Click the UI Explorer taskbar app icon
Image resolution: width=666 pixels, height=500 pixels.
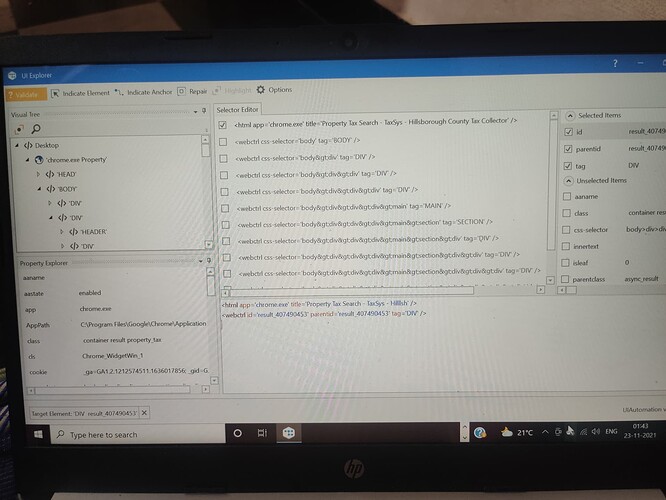pyautogui.click(x=289, y=433)
